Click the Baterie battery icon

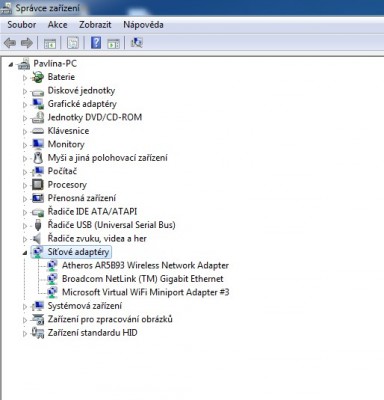click(38, 77)
